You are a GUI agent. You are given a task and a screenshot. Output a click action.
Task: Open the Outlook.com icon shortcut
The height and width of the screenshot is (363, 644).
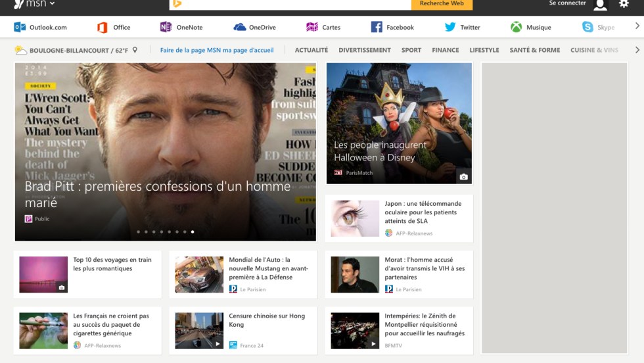20,27
